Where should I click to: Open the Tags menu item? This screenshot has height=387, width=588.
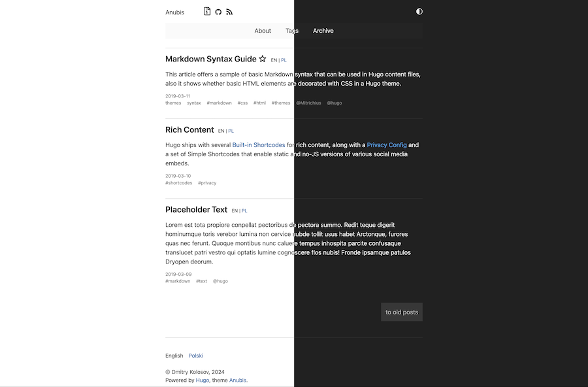click(x=292, y=31)
